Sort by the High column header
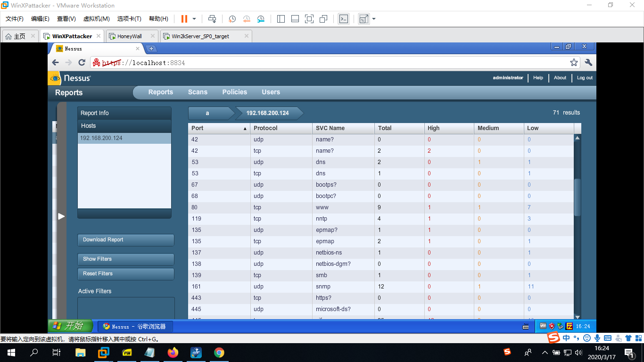This screenshot has width=644, height=362. pos(449,128)
